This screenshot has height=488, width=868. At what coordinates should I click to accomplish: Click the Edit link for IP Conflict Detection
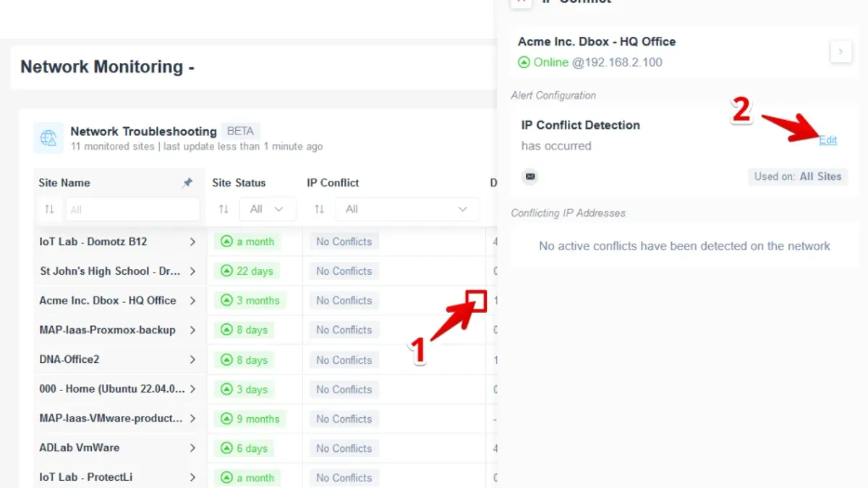coord(827,140)
